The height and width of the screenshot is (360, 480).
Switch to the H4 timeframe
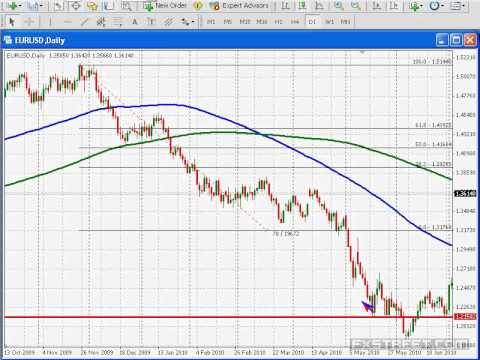295,22
